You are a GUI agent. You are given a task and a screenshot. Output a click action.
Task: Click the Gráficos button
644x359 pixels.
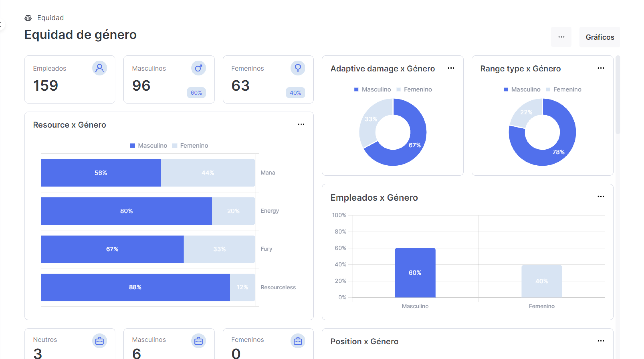(600, 37)
